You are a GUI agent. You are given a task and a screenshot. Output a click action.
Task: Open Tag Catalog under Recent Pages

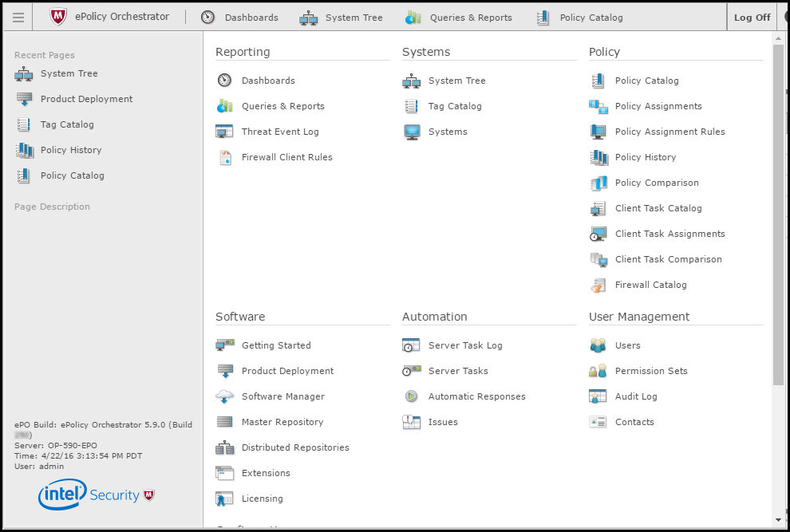54,124
